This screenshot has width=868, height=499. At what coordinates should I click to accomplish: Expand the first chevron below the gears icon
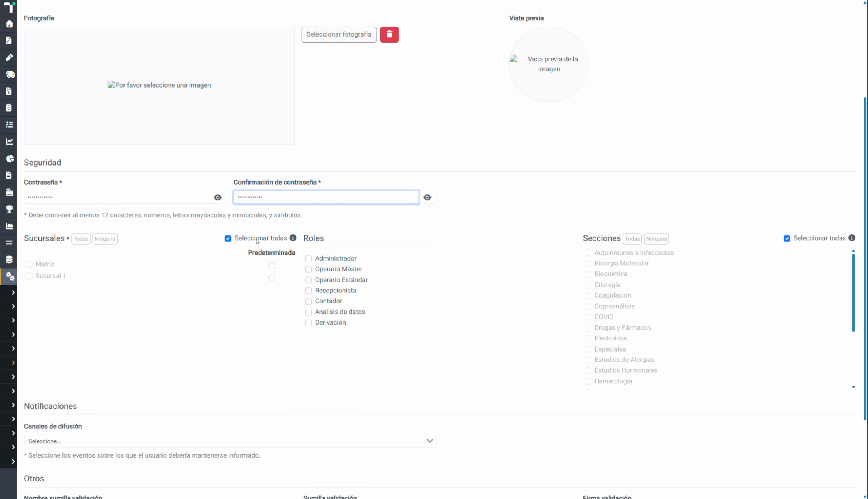13,292
